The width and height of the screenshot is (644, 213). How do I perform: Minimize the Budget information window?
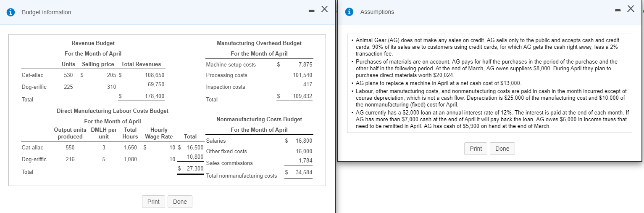click(311, 10)
